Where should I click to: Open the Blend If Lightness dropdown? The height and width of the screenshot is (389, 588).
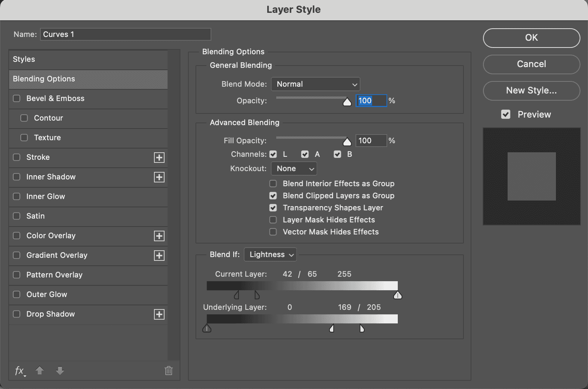[x=270, y=254]
